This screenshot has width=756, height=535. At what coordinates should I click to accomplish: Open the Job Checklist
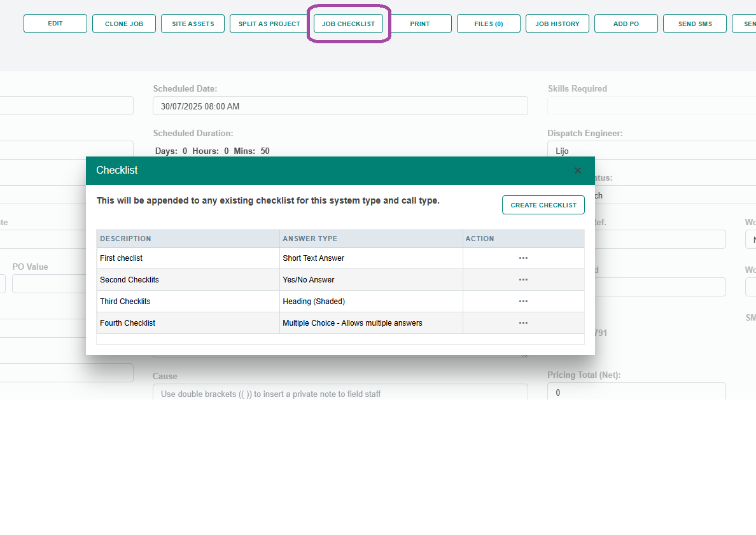(348, 24)
